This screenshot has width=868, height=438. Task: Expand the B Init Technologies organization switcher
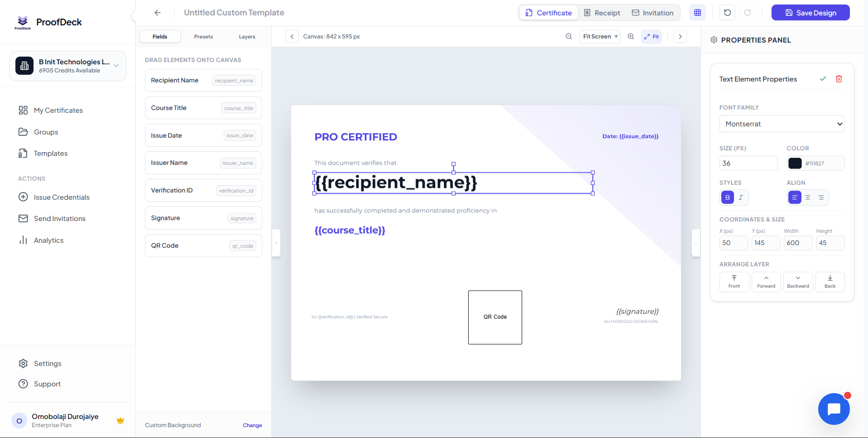[x=67, y=66]
